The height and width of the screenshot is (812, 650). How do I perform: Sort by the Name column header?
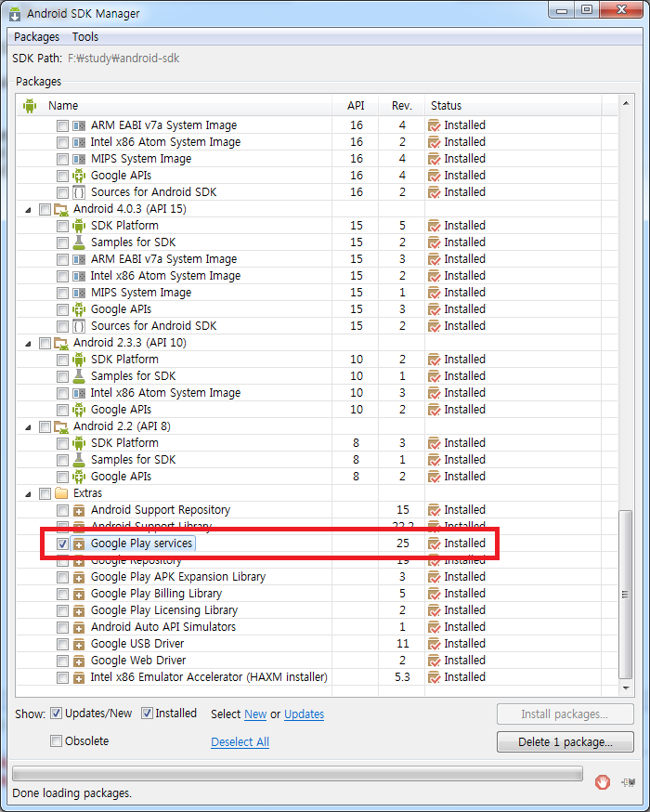(x=174, y=106)
